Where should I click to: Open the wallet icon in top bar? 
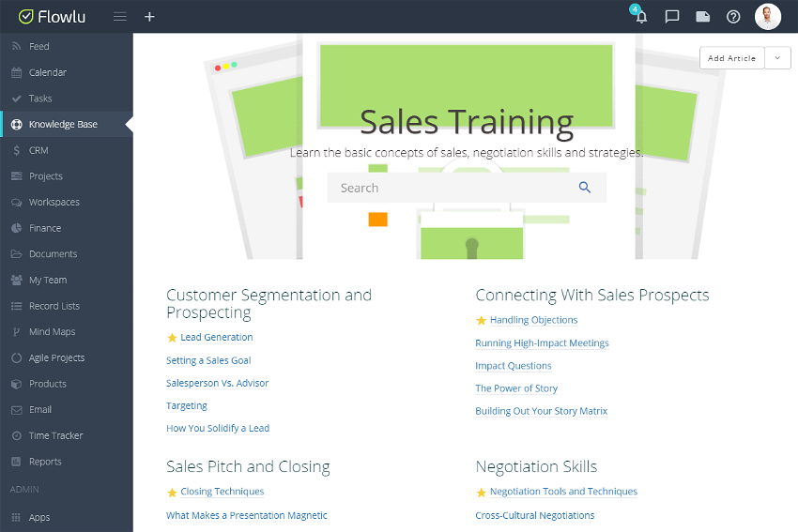tap(702, 17)
